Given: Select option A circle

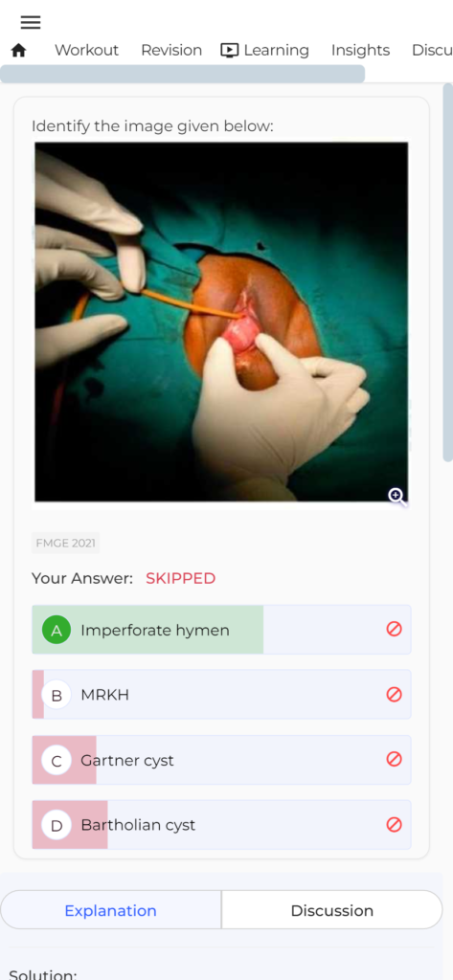Looking at the screenshot, I should click(x=57, y=630).
